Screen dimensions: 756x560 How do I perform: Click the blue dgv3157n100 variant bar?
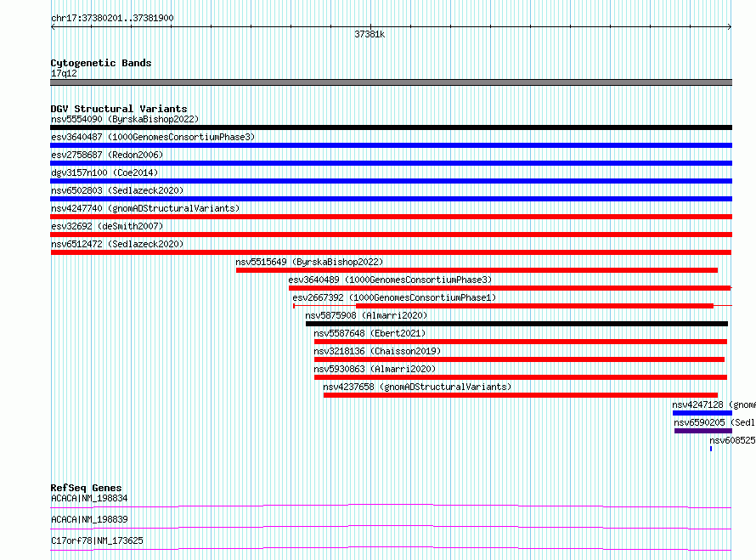391,181
